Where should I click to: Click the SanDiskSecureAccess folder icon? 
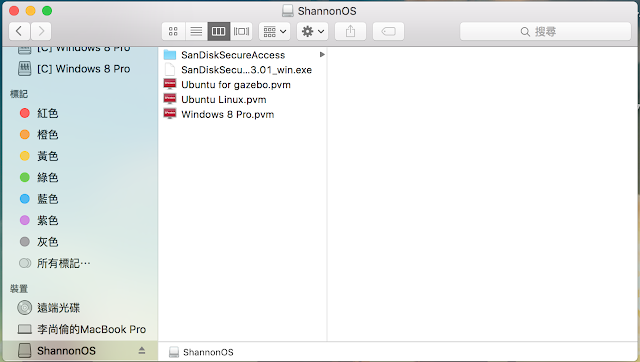(x=170, y=55)
